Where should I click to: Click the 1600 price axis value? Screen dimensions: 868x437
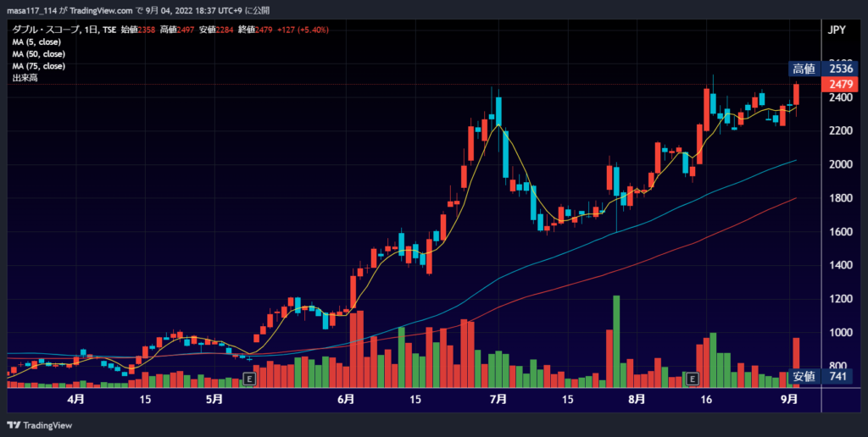840,232
